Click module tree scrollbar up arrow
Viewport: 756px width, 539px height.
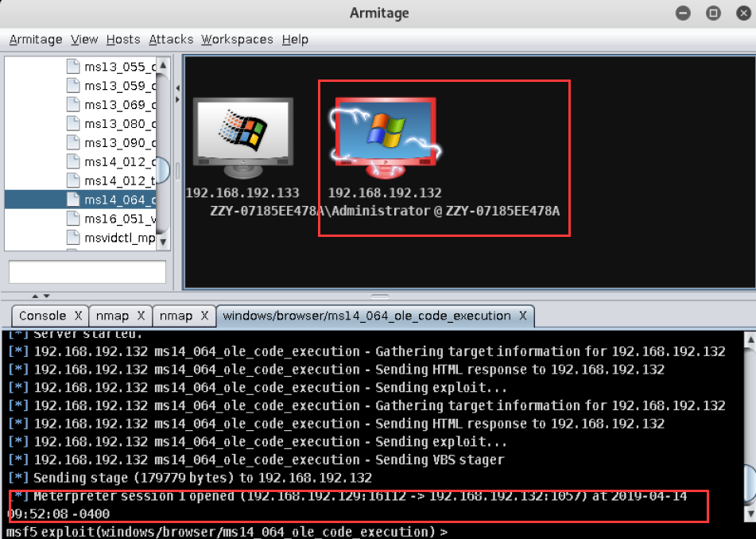163,65
